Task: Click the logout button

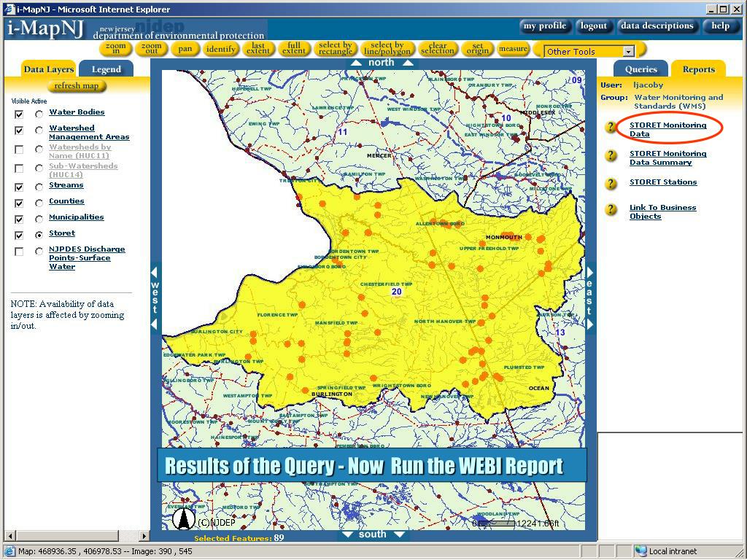Action: click(x=594, y=26)
